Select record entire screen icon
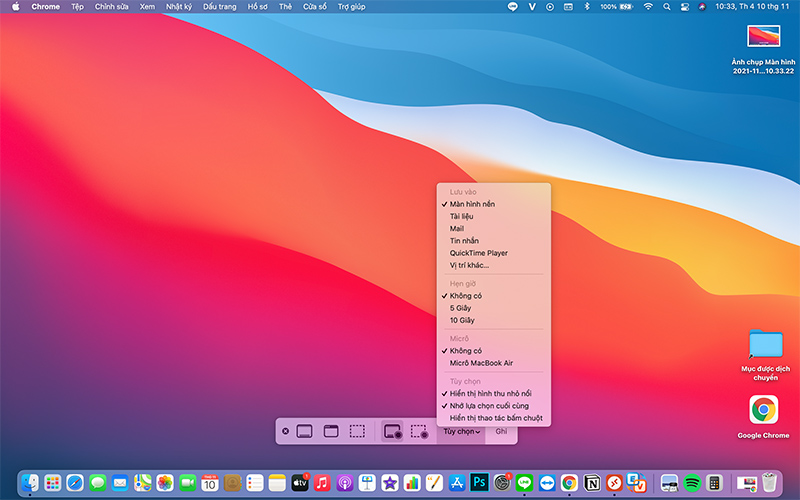The height and width of the screenshot is (500, 800). point(392,432)
